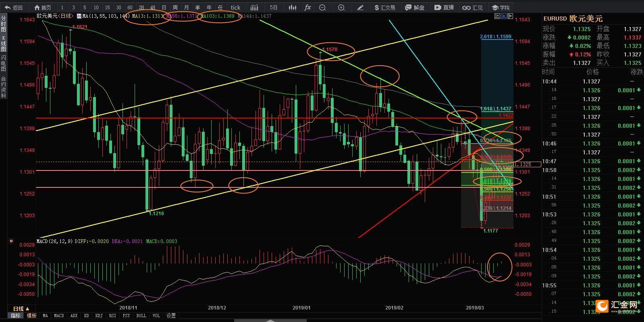Viewport: 644px width, 322px height.
Task: Select the 季 quarterly timeframe
Action: pos(197,7)
